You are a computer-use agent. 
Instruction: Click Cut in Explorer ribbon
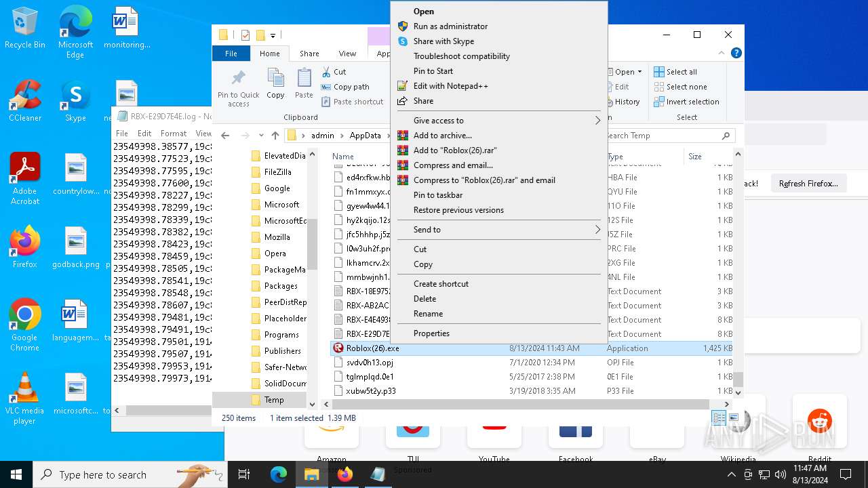point(334,72)
